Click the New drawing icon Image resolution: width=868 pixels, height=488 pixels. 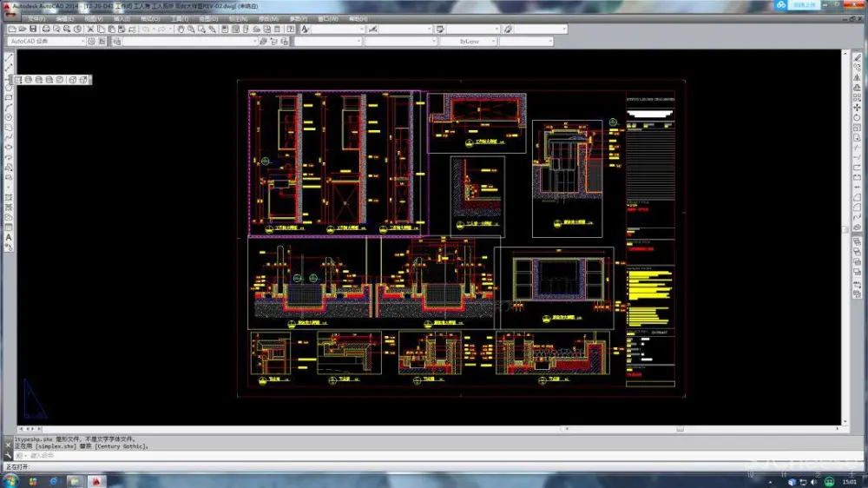click(12, 29)
